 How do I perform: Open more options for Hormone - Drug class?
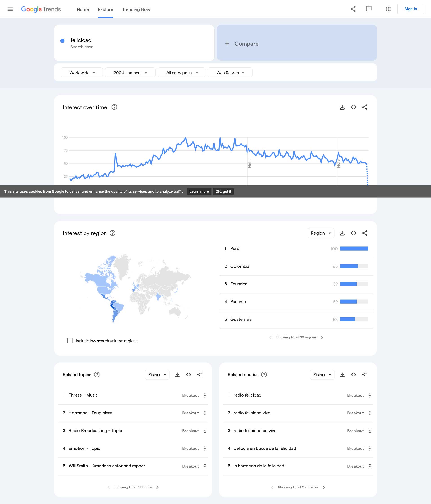tap(205, 413)
